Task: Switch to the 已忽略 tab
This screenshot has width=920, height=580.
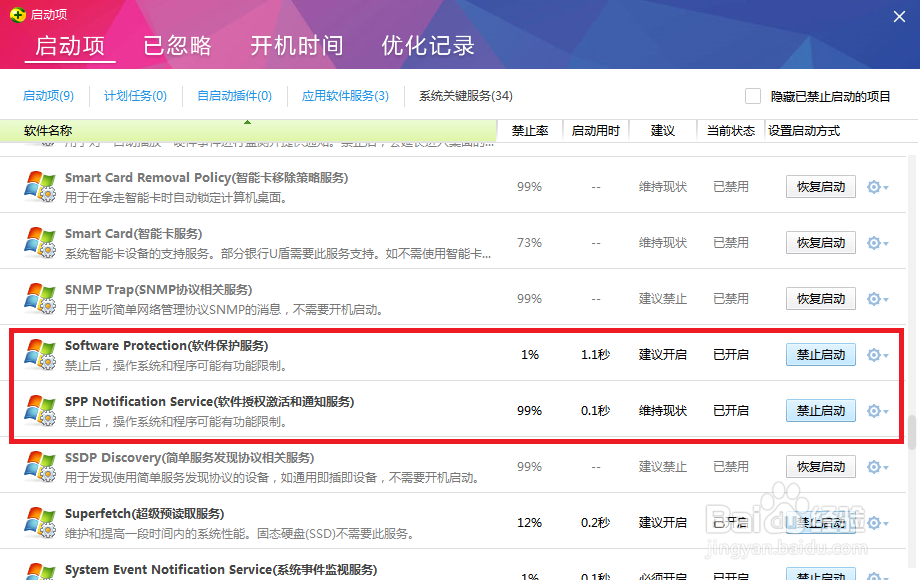Action: coord(177,46)
